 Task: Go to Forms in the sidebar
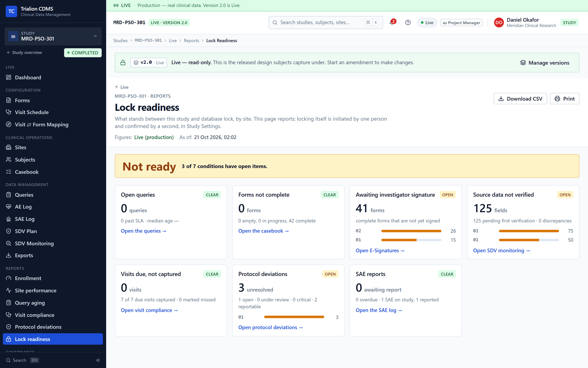(53, 100)
